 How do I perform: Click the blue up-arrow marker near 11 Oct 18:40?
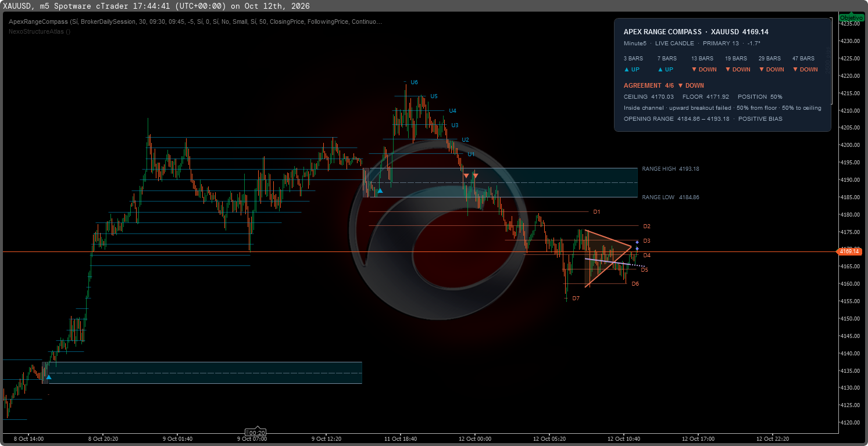click(380, 190)
